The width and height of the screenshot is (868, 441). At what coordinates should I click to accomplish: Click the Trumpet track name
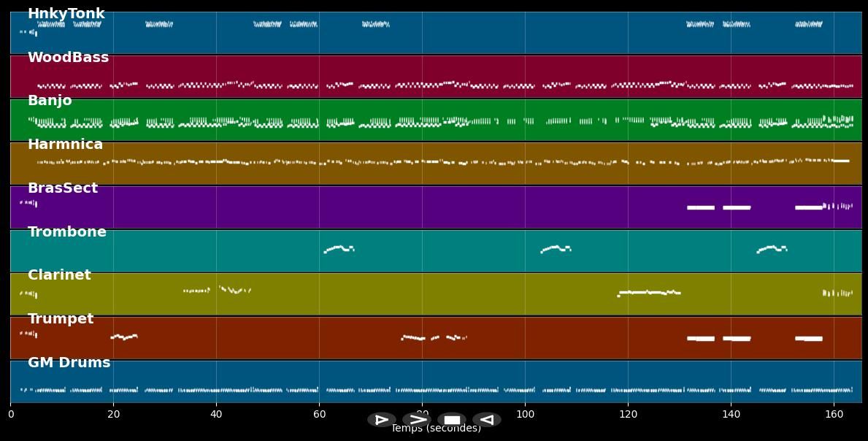coord(61,319)
